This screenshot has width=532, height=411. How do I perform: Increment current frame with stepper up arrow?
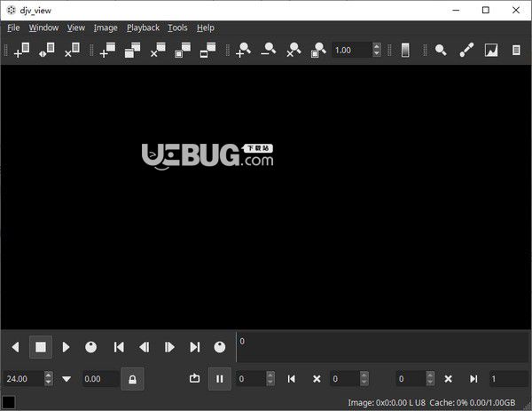click(x=270, y=375)
